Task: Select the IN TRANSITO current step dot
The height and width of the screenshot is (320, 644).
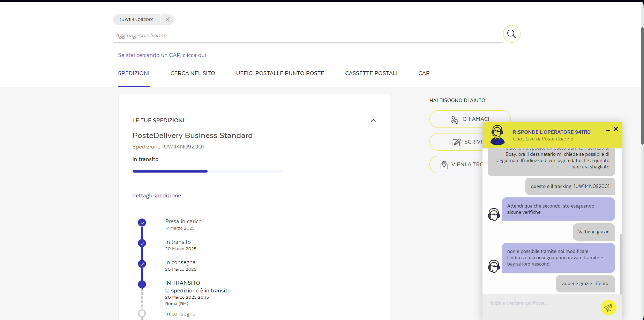Action: [x=142, y=284]
